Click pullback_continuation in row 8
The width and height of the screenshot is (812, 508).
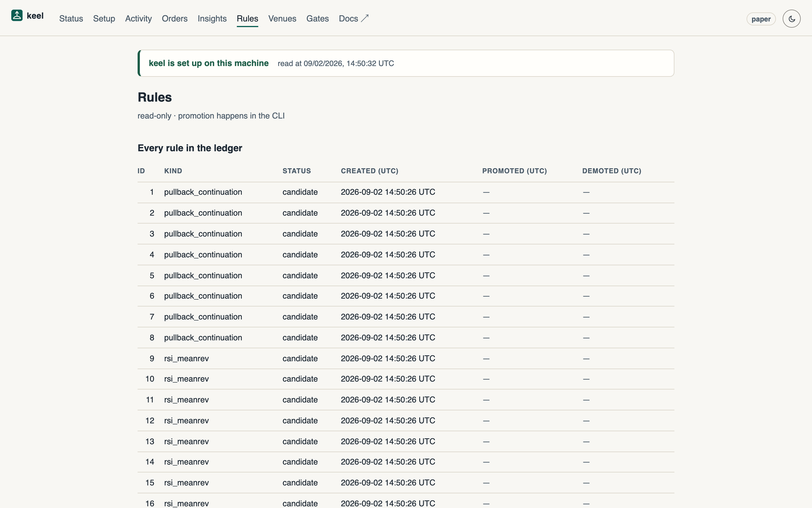(x=203, y=338)
